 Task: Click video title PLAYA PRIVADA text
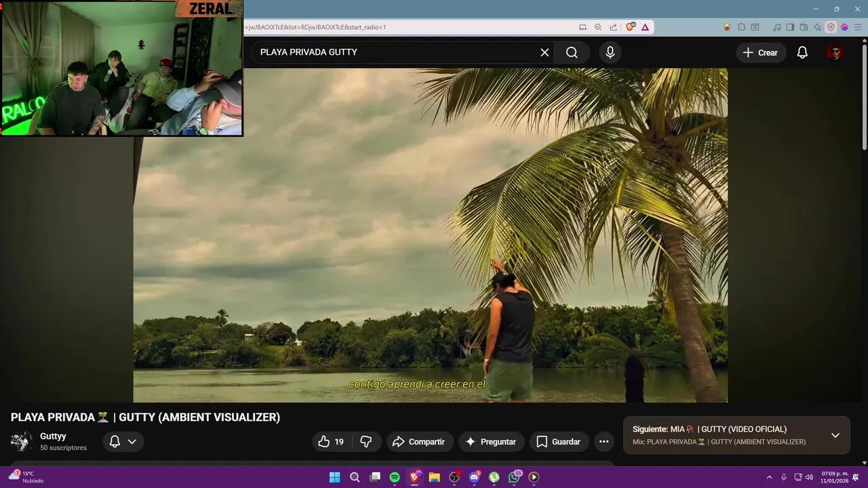(145, 418)
